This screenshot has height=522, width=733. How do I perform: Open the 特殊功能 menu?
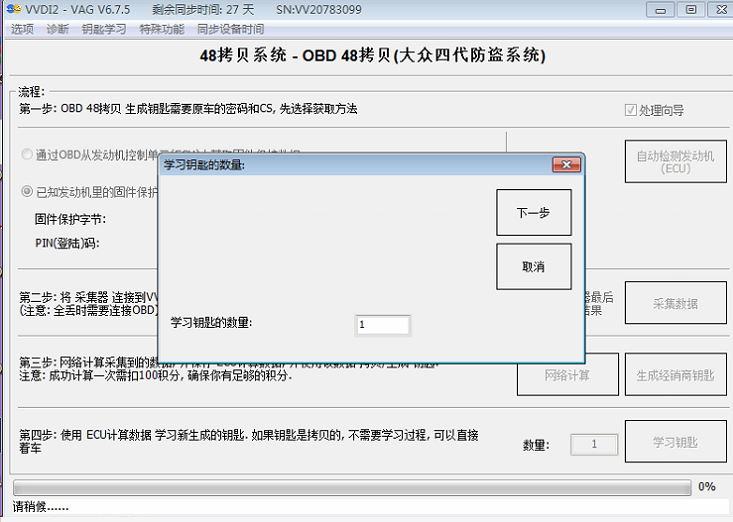(x=162, y=29)
